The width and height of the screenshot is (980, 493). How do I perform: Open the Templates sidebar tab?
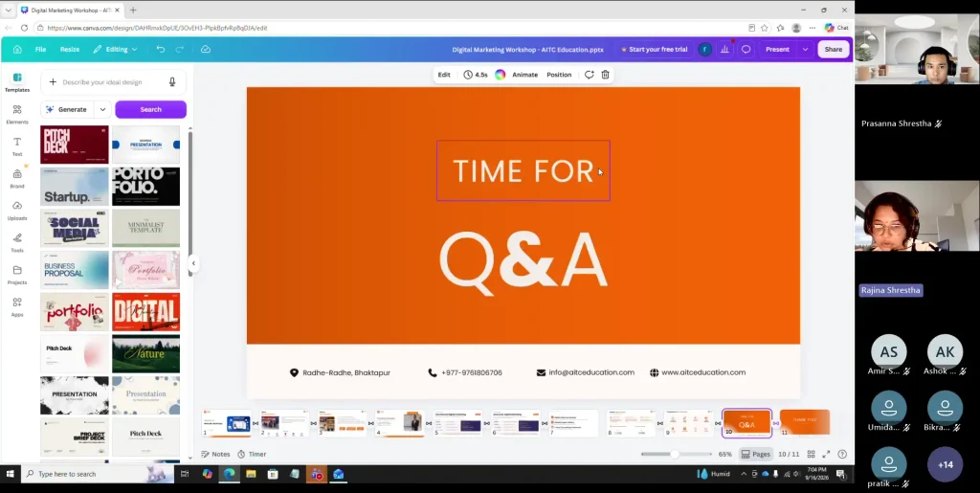[x=17, y=82]
